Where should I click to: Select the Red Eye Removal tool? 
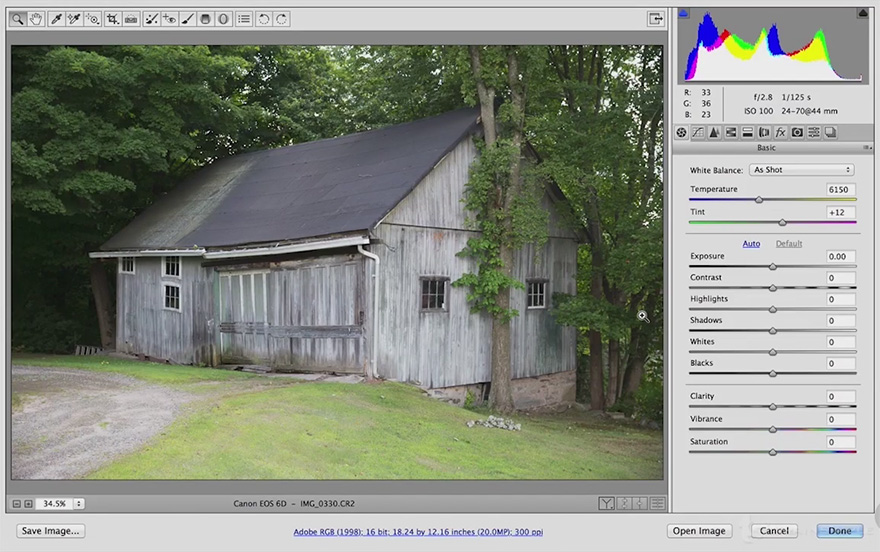[169, 19]
